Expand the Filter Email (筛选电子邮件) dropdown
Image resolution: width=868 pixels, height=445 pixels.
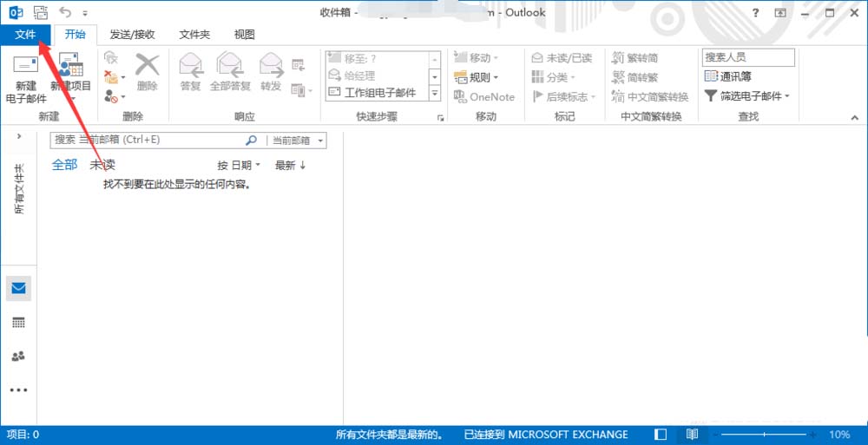(747, 95)
